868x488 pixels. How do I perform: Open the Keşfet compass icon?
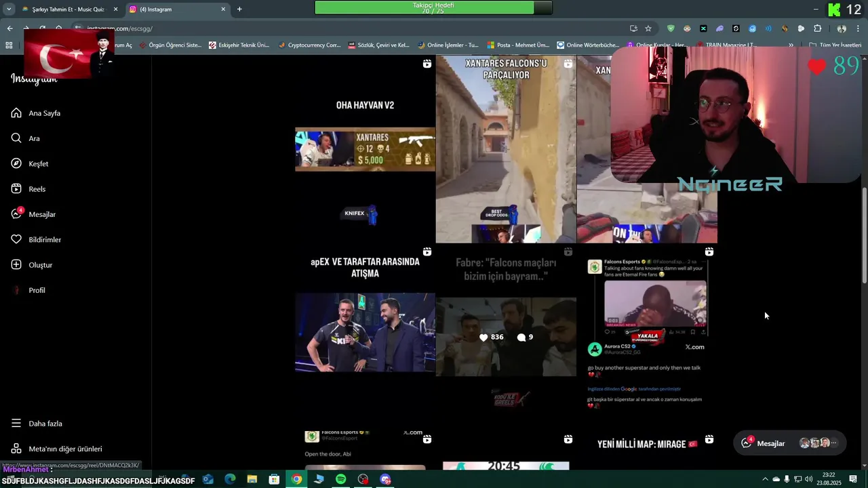click(x=16, y=163)
